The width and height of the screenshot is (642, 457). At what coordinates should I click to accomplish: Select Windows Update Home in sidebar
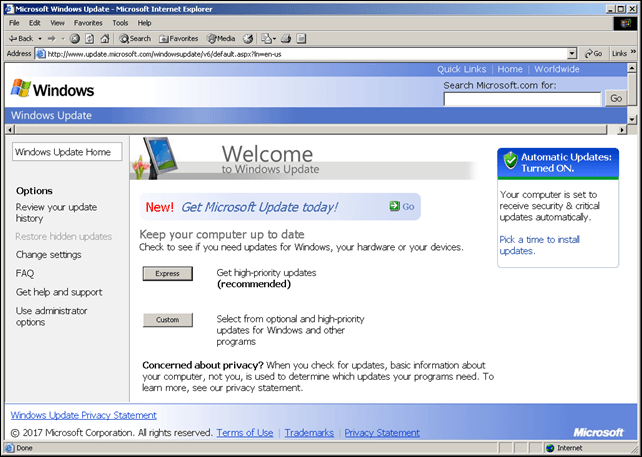pyautogui.click(x=67, y=152)
